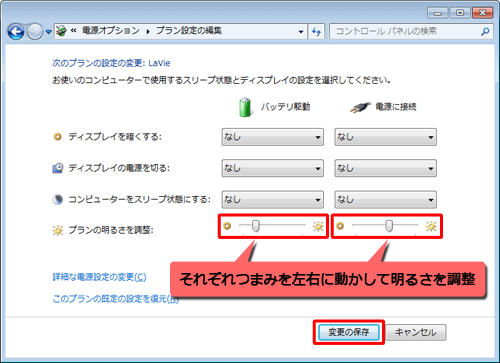500x363 pixels.
Task: Click the 次のプランの設定の変更: LaVie heading
Action: pyautogui.click(x=111, y=63)
